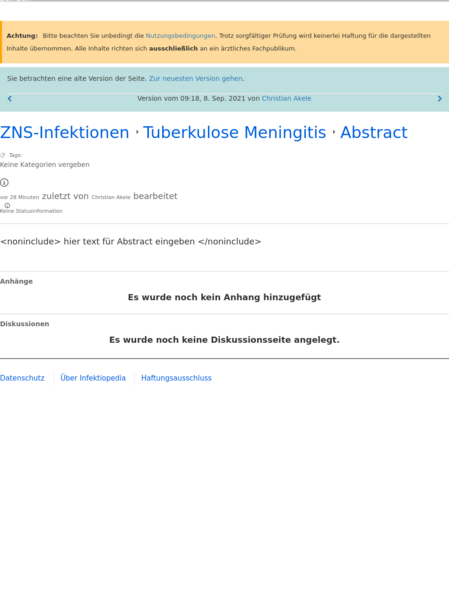Follow 'Zur neuesten Version gehen' link

[196, 78]
